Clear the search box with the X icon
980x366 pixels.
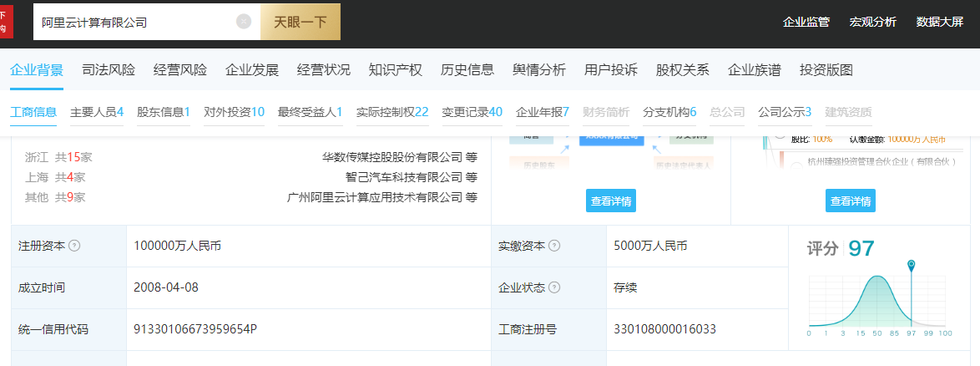pyautogui.click(x=244, y=22)
